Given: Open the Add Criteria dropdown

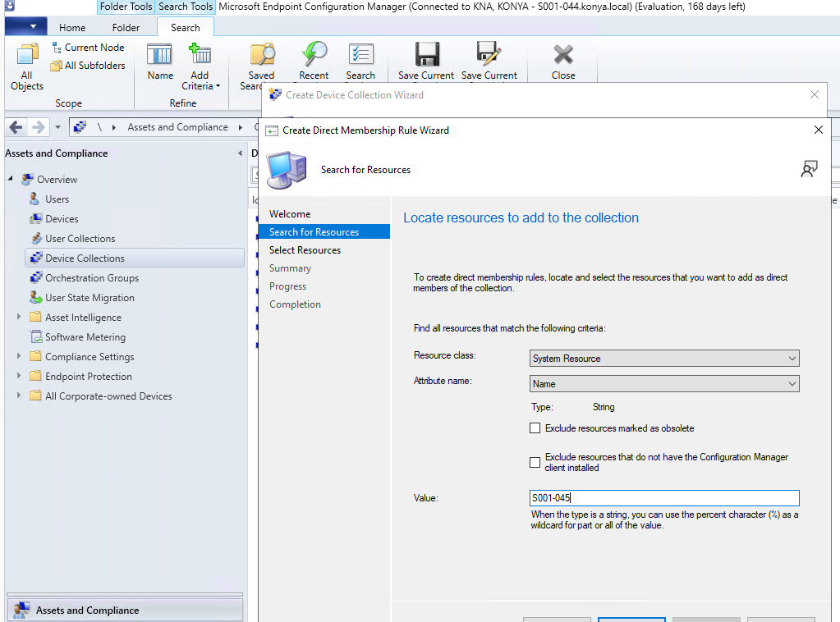Looking at the screenshot, I should 200,66.
